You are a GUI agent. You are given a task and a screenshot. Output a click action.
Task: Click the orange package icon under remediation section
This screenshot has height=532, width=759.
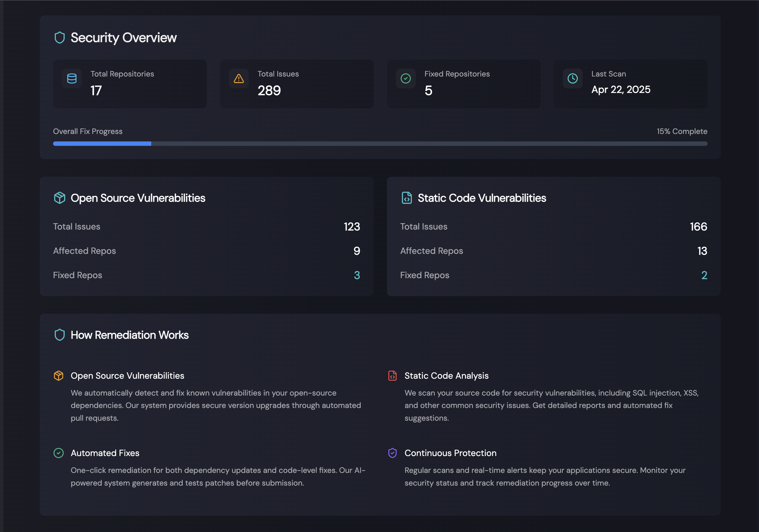(x=59, y=376)
